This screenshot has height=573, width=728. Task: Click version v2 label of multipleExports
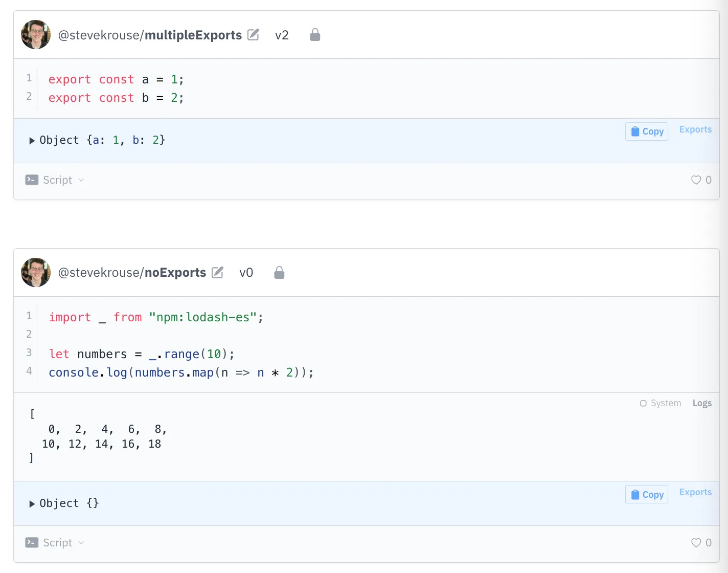282,35
